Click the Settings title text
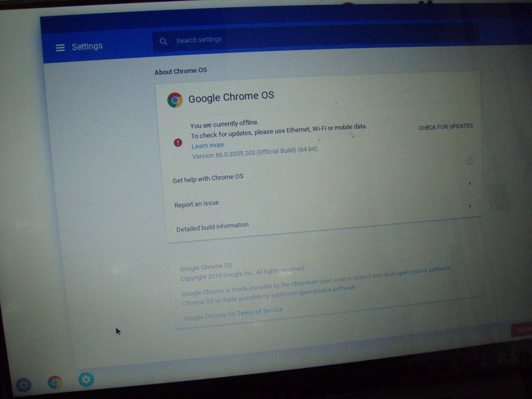The image size is (532, 399). coord(87,46)
